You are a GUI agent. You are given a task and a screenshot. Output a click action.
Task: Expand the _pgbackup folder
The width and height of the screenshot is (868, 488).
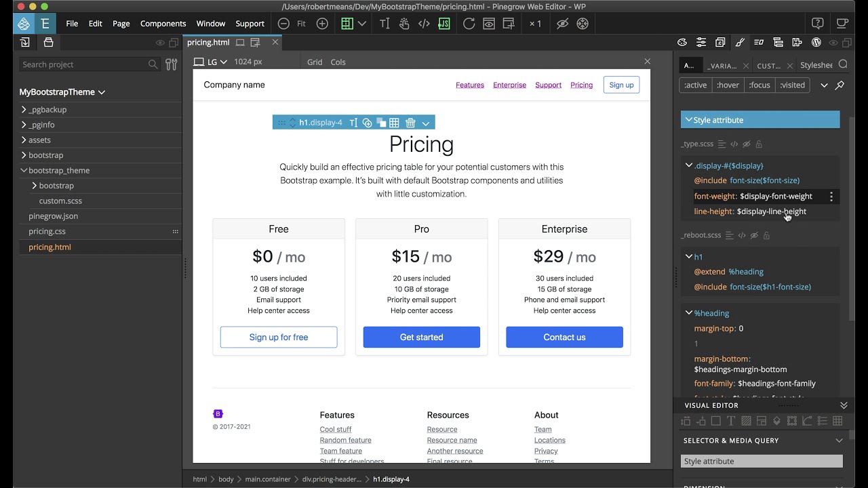coord(24,109)
